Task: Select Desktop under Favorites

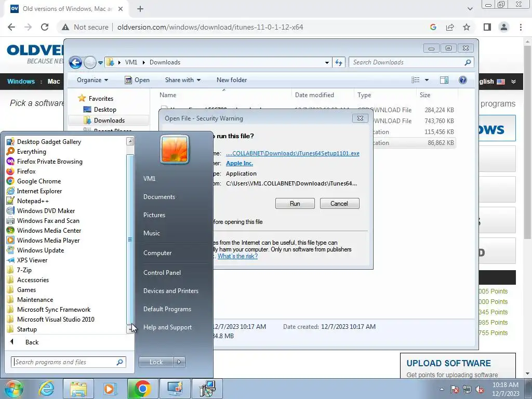Action: pyautogui.click(x=105, y=110)
